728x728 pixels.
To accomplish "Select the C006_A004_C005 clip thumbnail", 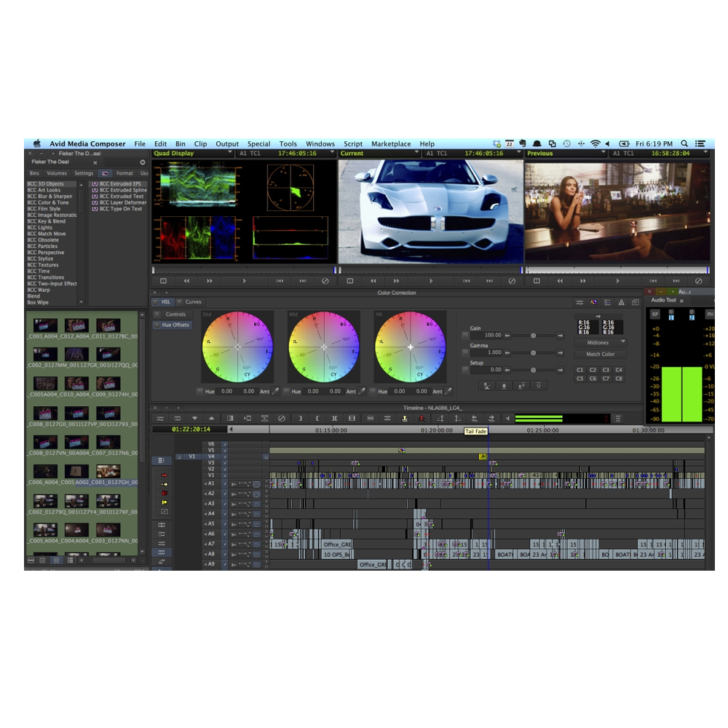I will 45,471.
